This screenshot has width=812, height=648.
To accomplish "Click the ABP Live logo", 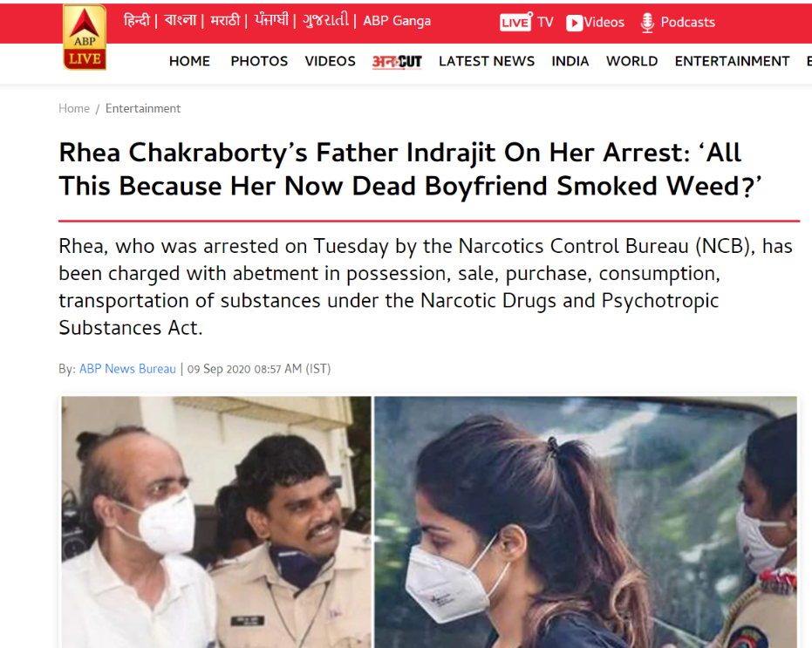I will [85, 38].
